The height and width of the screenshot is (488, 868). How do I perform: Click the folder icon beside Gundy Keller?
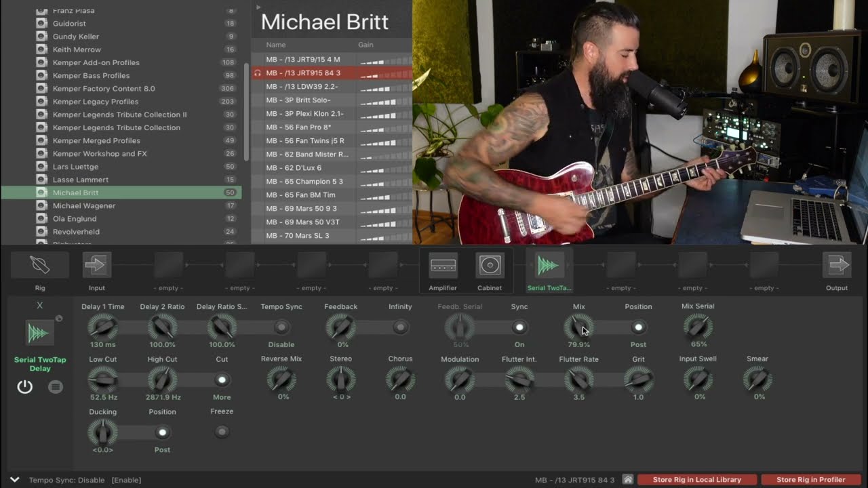coord(41,37)
